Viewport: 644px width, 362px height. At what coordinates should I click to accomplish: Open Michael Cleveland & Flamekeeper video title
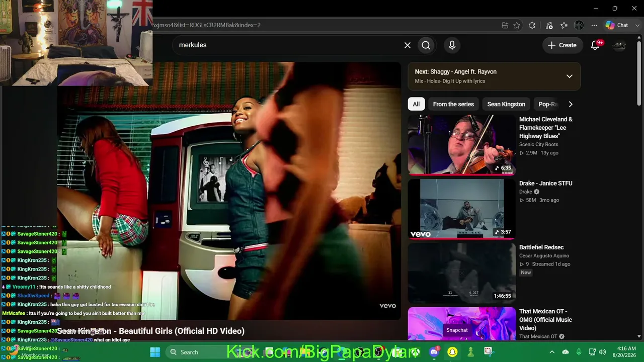pos(546,128)
